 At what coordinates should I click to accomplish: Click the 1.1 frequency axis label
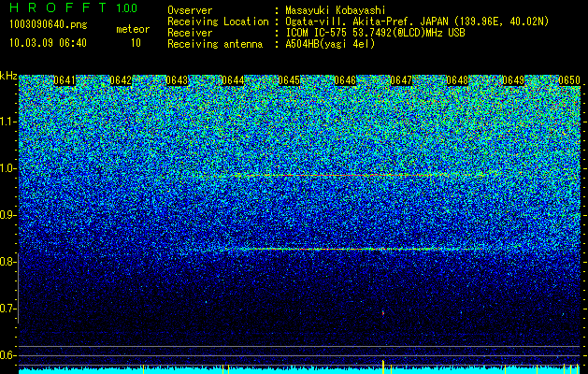point(7,122)
